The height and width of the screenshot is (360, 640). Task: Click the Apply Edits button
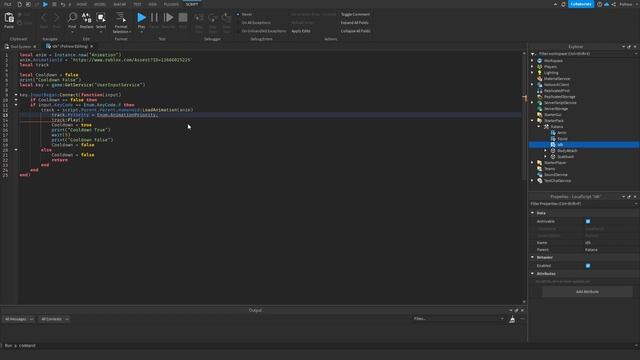click(x=301, y=31)
